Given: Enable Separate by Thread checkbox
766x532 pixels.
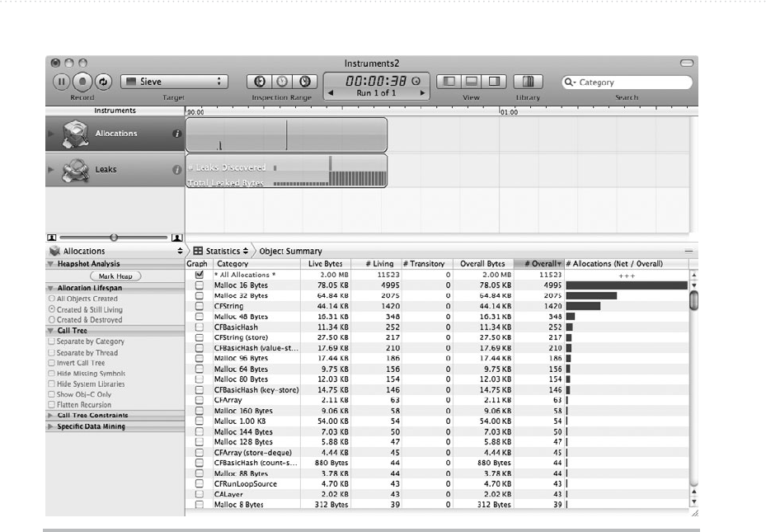Looking at the screenshot, I should tap(51, 352).
